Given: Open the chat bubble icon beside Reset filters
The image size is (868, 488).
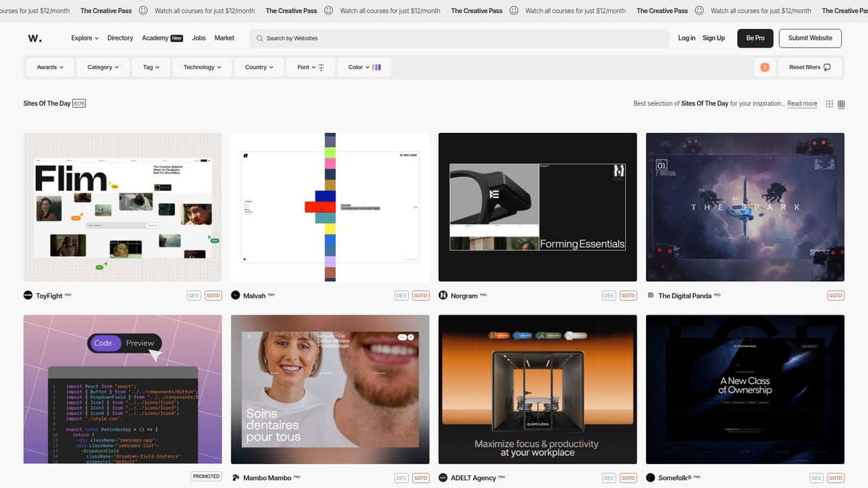Looking at the screenshot, I should (828, 67).
